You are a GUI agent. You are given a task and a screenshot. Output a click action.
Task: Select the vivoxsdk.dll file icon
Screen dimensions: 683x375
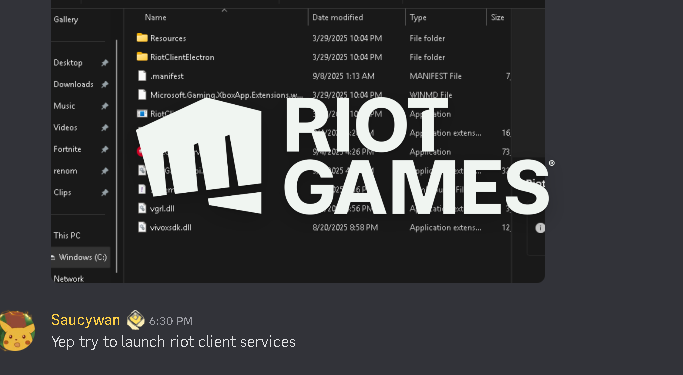(x=142, y=227)
